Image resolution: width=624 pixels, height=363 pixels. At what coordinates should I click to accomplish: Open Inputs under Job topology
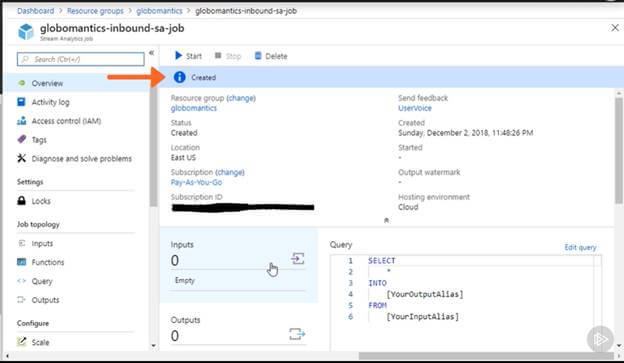[42, 244]
